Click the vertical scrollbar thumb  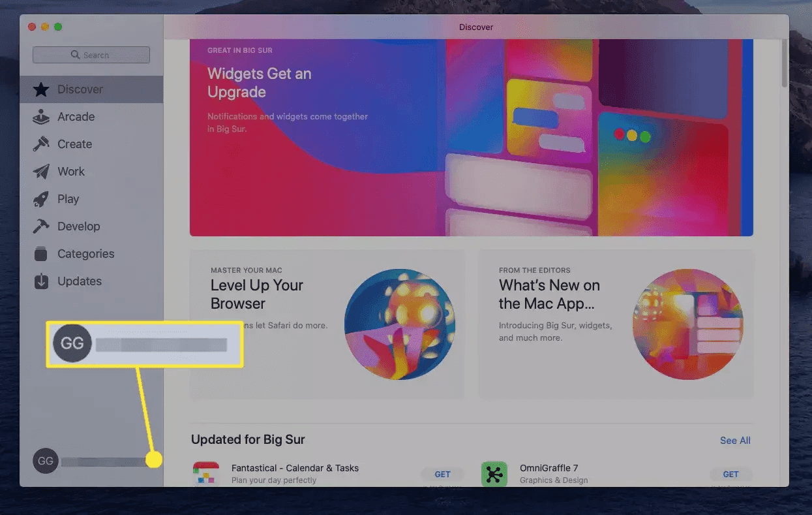(785, 62)
